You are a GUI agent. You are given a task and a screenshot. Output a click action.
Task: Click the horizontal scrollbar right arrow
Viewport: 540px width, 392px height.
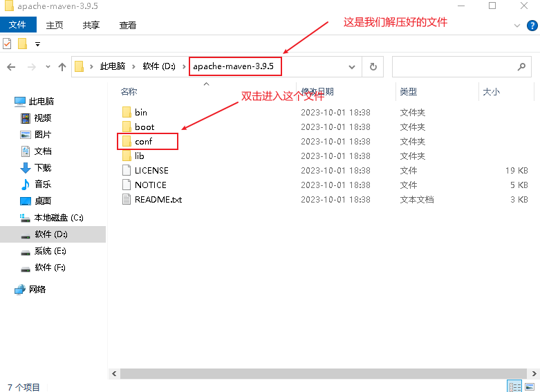tap(534, 373)
